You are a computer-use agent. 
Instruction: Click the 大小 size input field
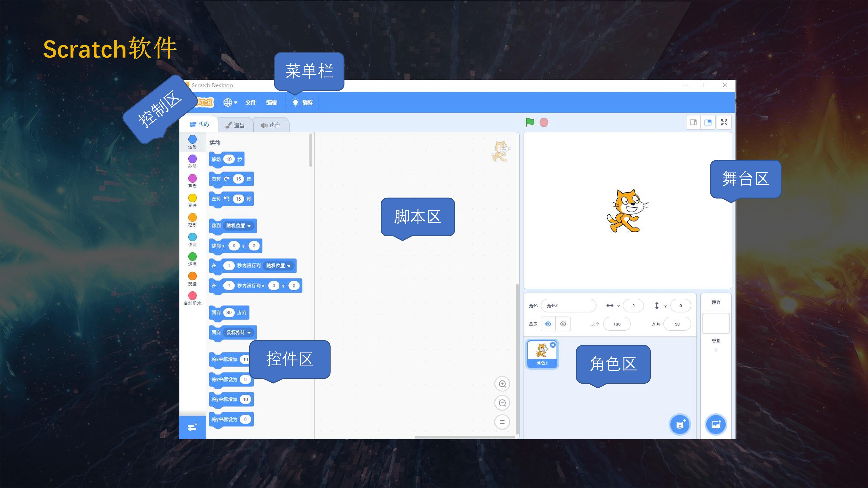617,324
